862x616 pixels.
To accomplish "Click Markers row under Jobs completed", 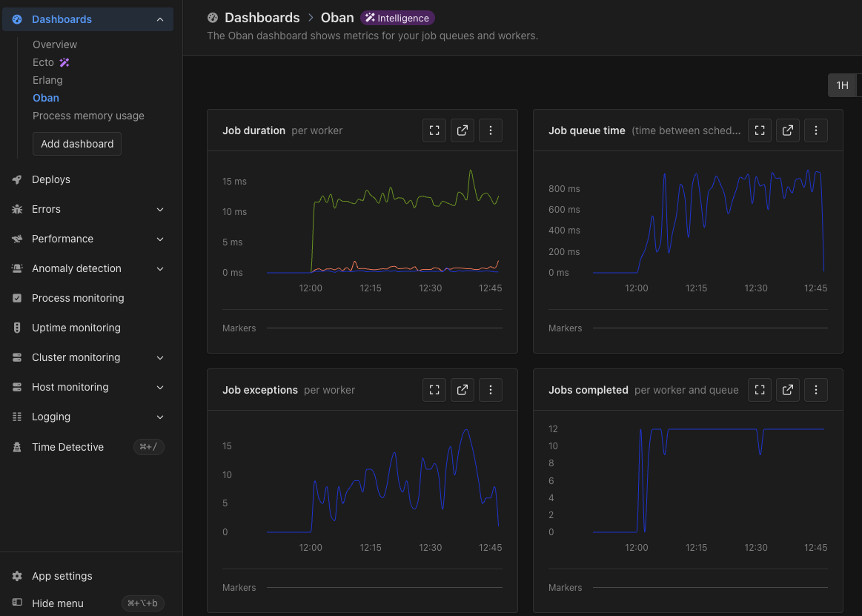I will click(688, 588).
